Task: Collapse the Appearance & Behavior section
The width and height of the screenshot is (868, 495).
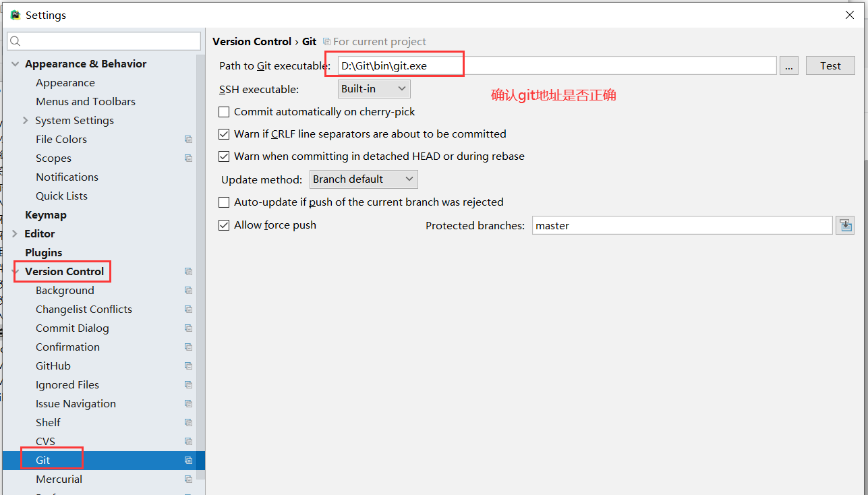Action: point(16,64)
